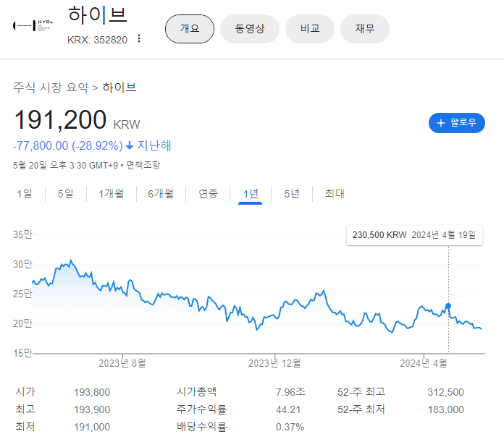Image resolution: width=504 pixels, height=442 pixels.
Task: Click the KRX: 352820 ticker text
Action: (x=97, y=40)
